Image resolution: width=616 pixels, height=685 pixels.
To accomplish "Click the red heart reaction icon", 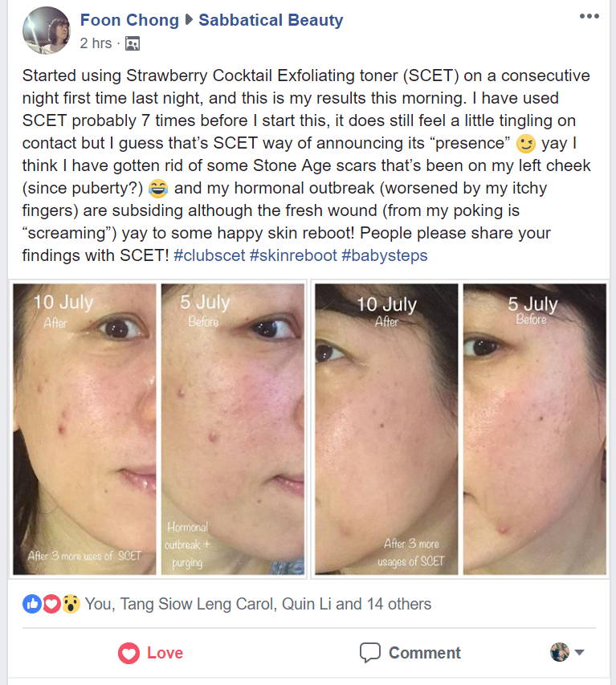I will (51, 604).
